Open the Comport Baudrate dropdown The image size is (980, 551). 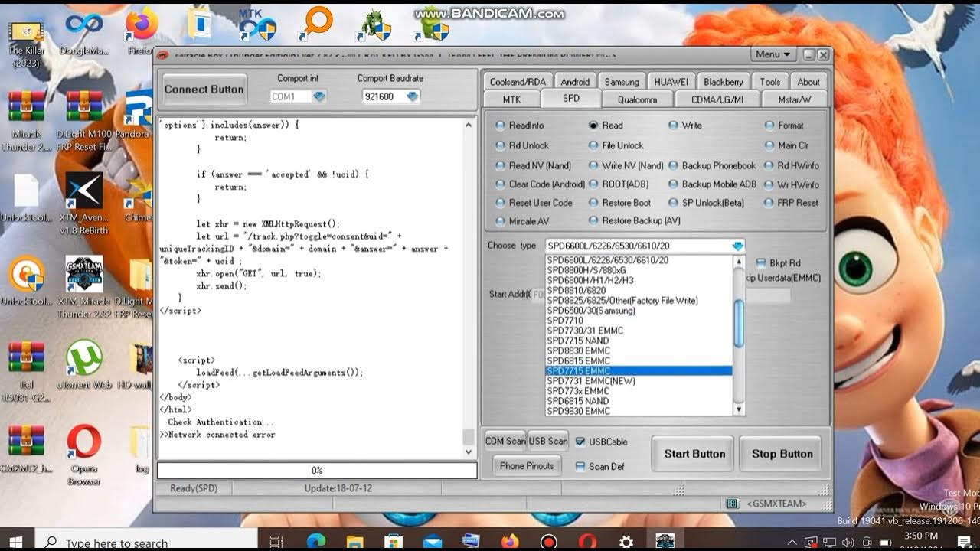coord(413,96)
